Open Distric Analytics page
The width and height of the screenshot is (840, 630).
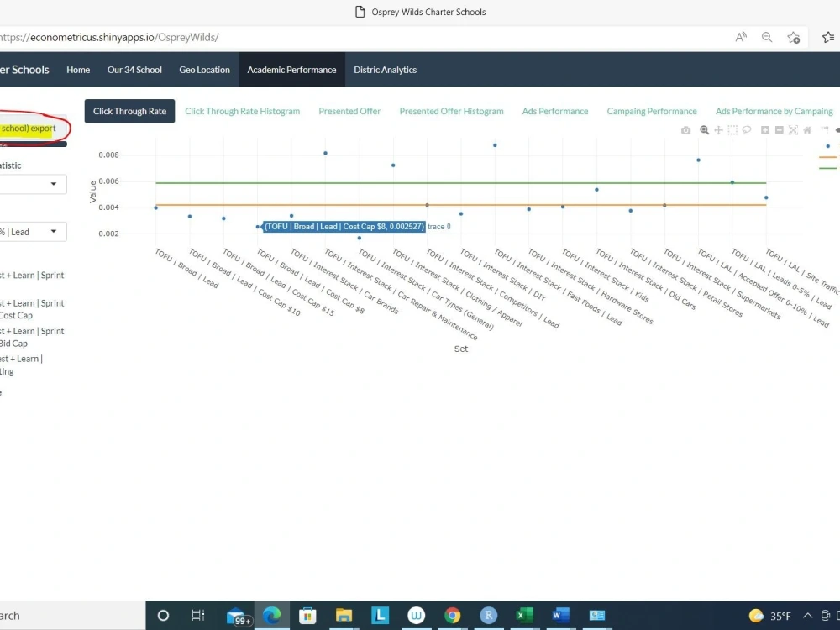pos(386,70)
